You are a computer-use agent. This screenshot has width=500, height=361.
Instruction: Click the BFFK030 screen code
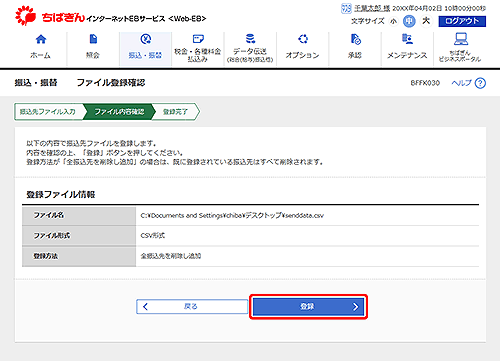click(425, 83)
